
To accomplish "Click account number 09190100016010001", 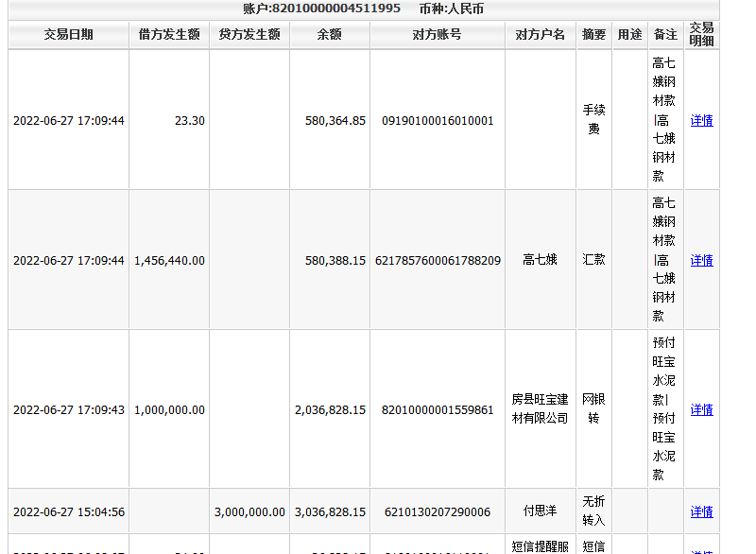I will tap(438, 121).
